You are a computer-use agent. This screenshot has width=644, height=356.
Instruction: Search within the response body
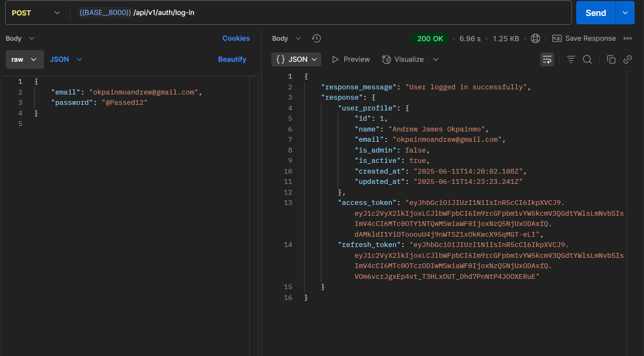[x=587, y=59]
